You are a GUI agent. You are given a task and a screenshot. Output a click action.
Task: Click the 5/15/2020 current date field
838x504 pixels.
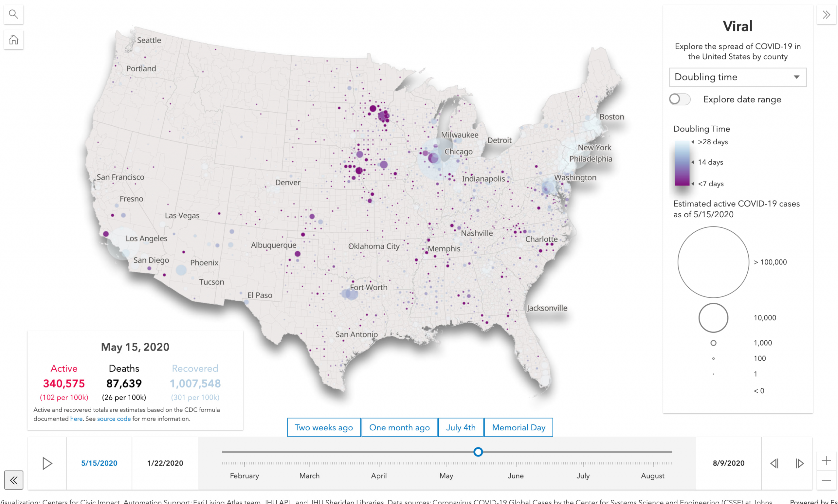[x=99, y=463]
